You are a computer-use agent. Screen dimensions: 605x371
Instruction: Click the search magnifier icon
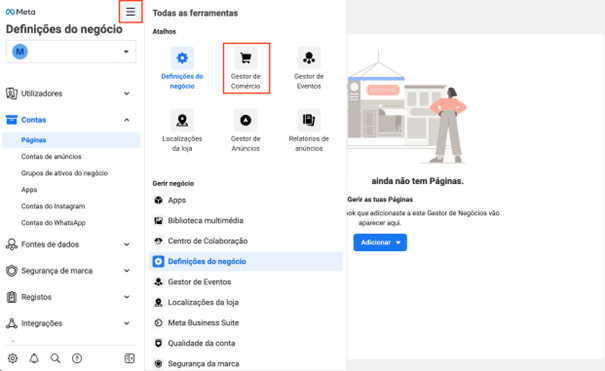pos(56,358)
